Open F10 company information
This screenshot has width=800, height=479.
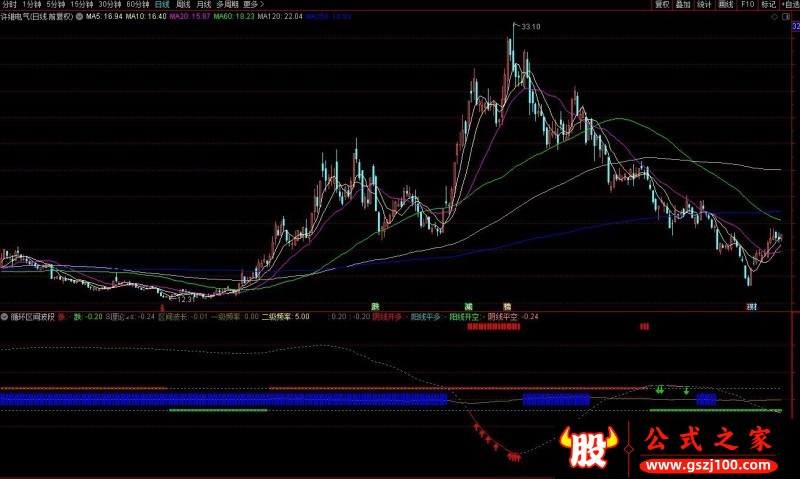click(747, 5)
